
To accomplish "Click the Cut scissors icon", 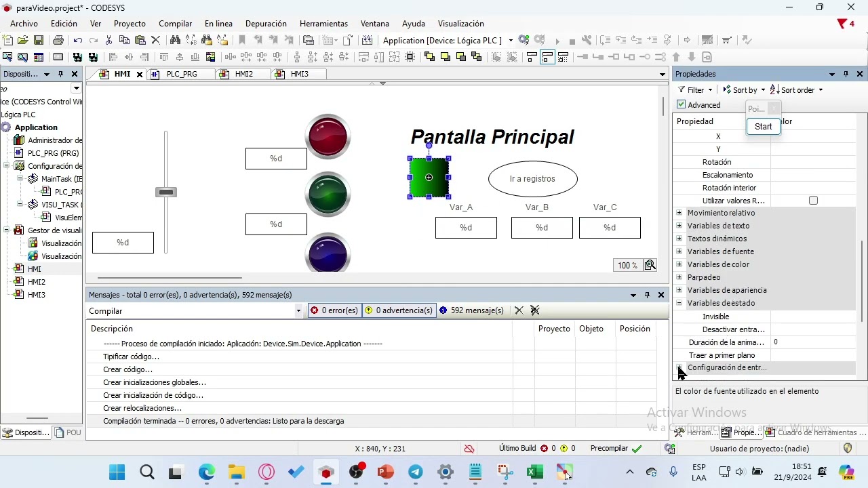I will tap(108, 41).
